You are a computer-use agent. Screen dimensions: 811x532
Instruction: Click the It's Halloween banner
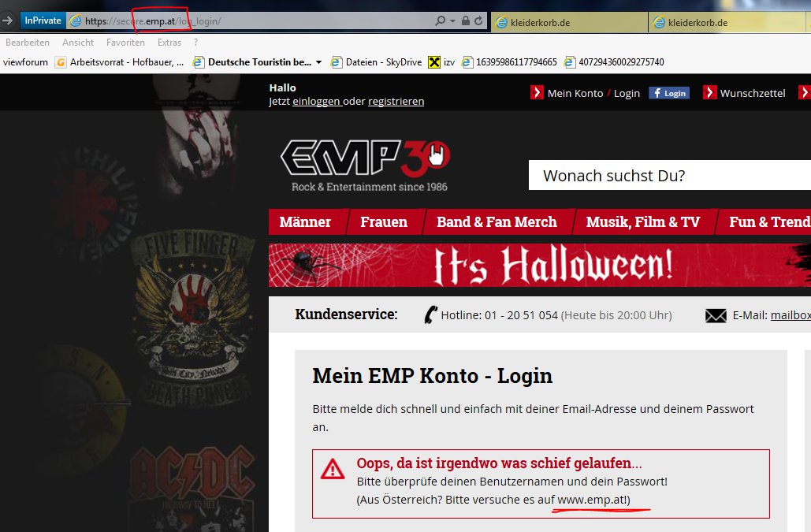[x=539, y=266]
